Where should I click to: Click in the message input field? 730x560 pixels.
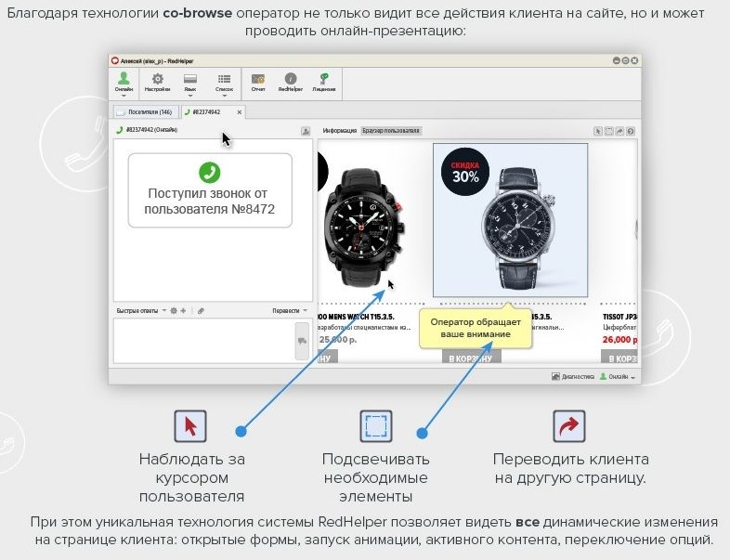pyautogui.click(x=204, y=341)
